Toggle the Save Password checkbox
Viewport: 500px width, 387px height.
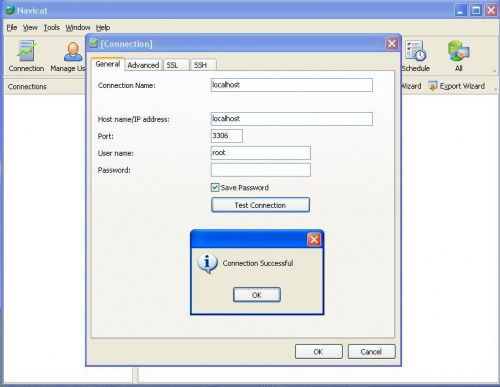(x=215, y=187)
